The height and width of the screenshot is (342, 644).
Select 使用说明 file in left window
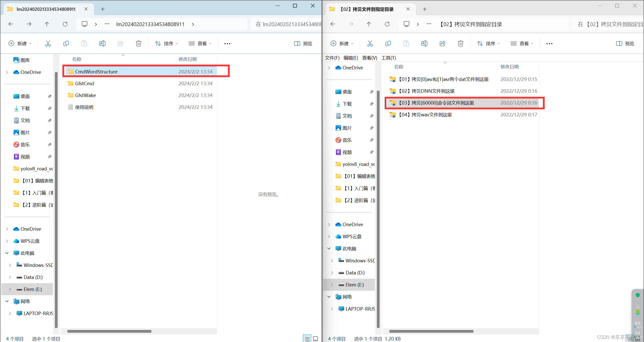[141, 107]
